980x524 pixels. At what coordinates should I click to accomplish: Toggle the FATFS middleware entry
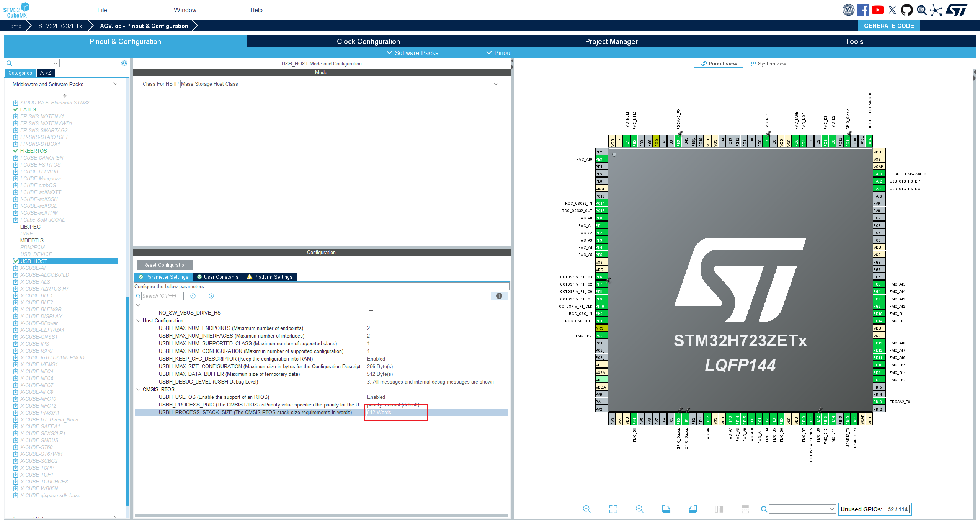pos(28,109)
